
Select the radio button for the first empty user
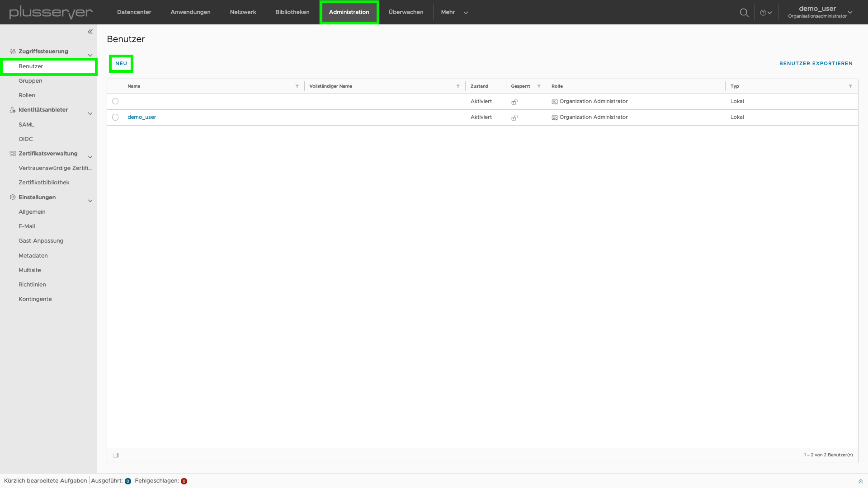(x=115, y=101)
